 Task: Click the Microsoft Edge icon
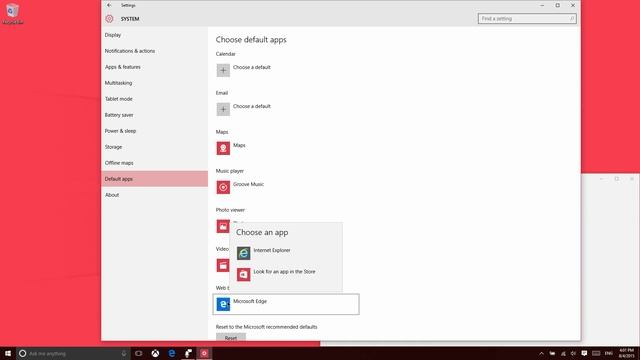[x=223, y=304]
